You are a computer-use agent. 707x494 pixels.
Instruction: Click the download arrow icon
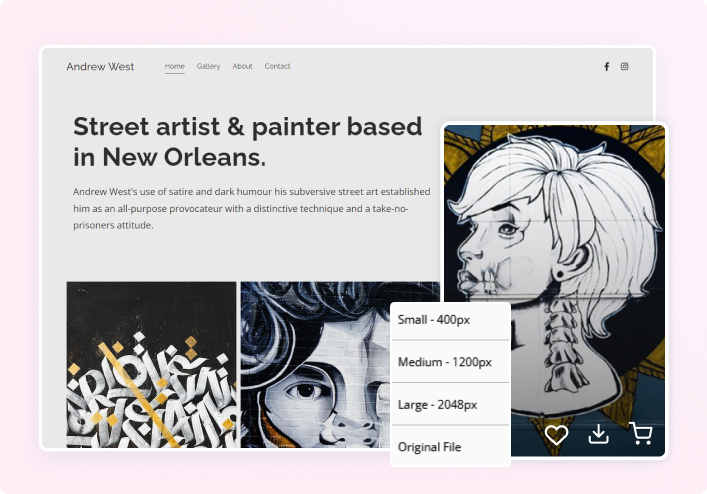pyautogui.click(x=598, y=434)
